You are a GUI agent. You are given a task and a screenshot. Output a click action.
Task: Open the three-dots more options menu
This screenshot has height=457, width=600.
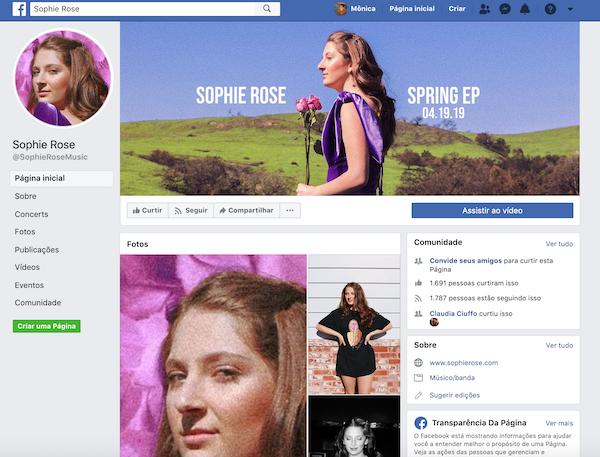(291, 210)
